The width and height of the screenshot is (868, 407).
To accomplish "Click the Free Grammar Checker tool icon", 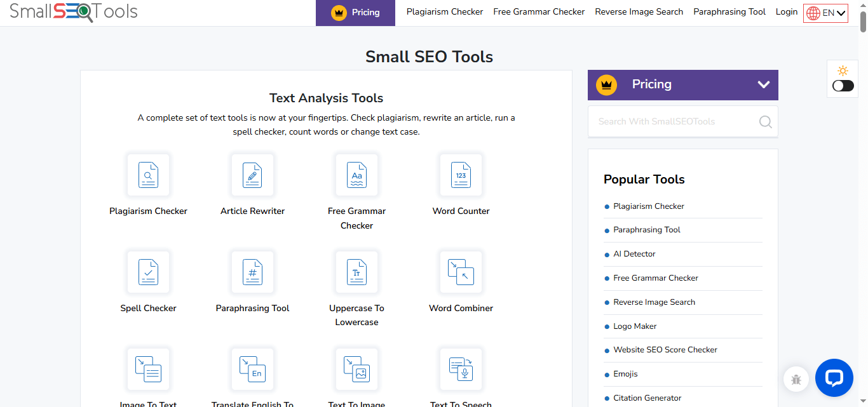I will [x=356, y=175].
